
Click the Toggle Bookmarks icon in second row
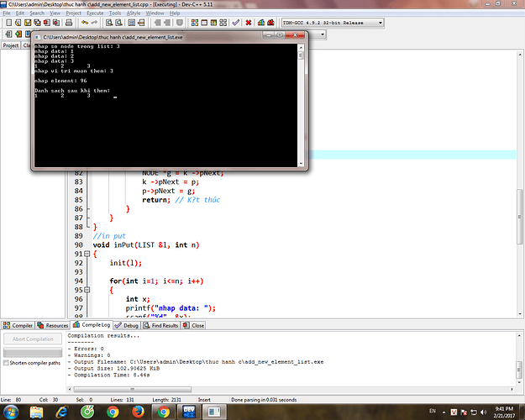pos(18,34)
